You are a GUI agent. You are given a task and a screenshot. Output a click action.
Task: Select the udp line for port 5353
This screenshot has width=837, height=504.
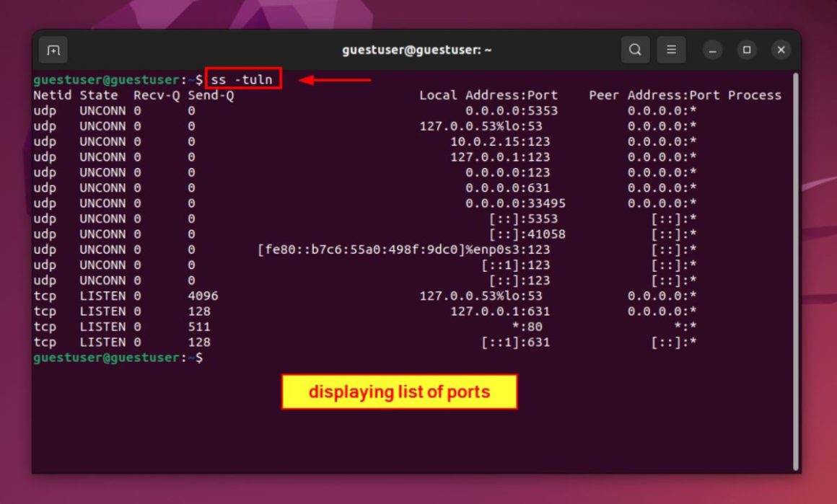pyautogui.click(x=289, y=110)
